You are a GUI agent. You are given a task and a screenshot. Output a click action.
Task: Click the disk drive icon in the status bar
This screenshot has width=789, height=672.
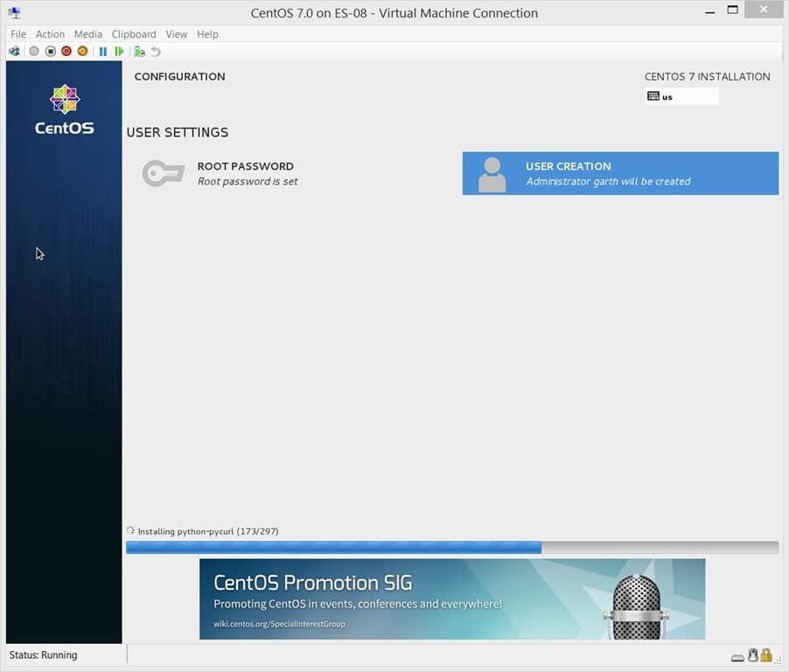[x=737, y=656]
